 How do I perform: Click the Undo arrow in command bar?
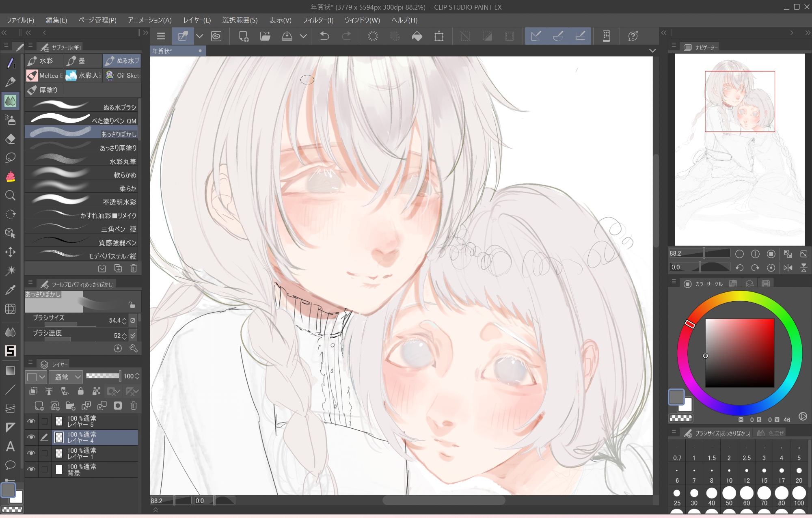point(324,36)
